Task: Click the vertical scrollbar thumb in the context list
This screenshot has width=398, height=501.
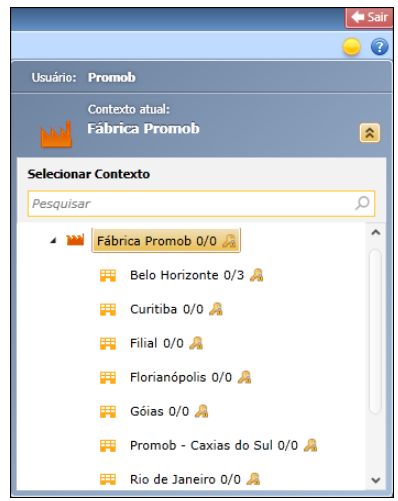Action: [376, 331]
